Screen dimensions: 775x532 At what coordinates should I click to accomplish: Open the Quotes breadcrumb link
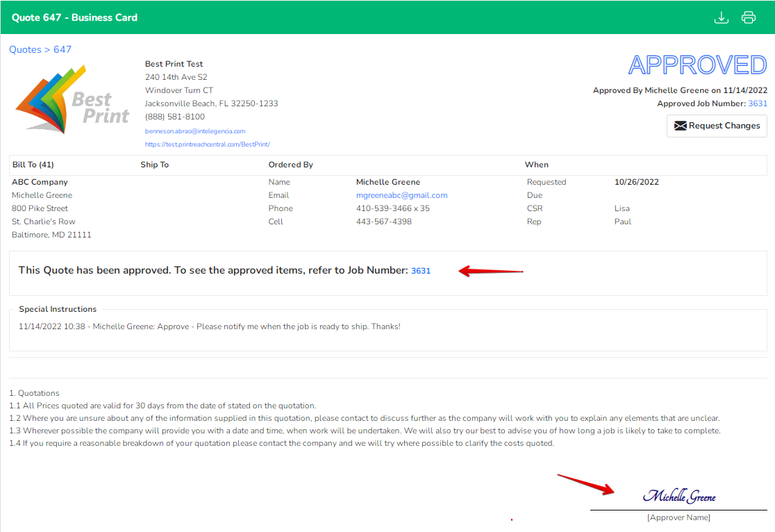click(x=25, y=49)
